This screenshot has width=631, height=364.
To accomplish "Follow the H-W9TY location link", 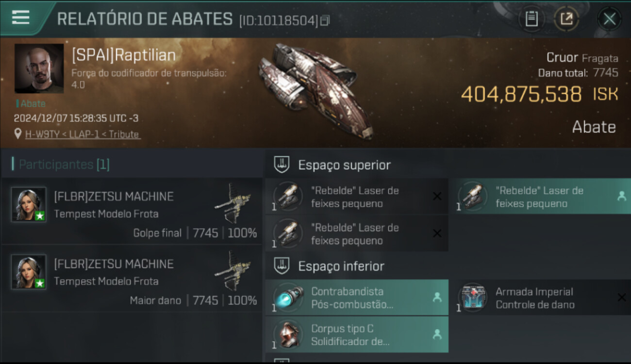I will pyautogui.click(x=83, y=134).
